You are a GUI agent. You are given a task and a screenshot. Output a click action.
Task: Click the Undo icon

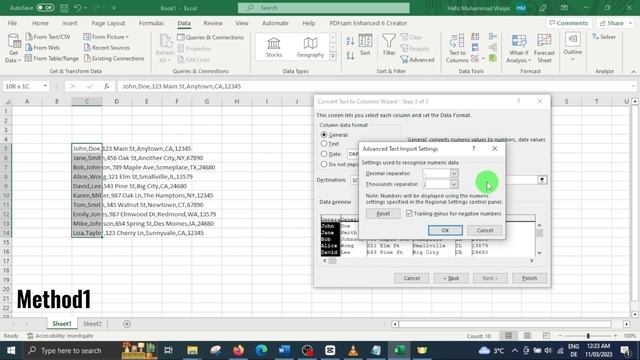click(x=78, y=8)
